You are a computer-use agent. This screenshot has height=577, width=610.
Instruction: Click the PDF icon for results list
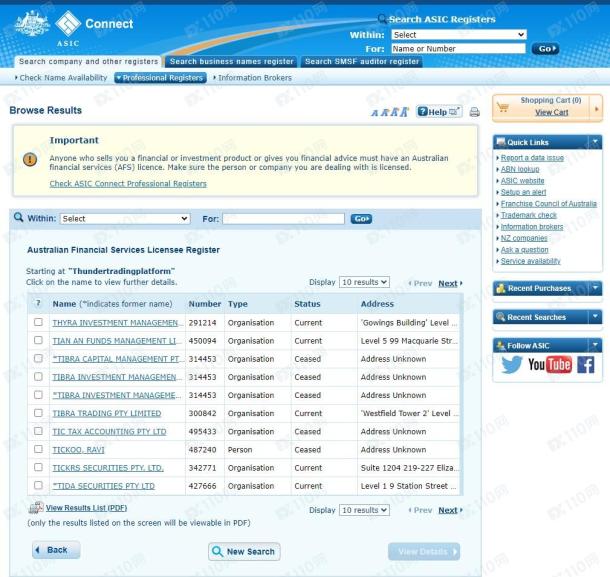(x=36, y=508)
